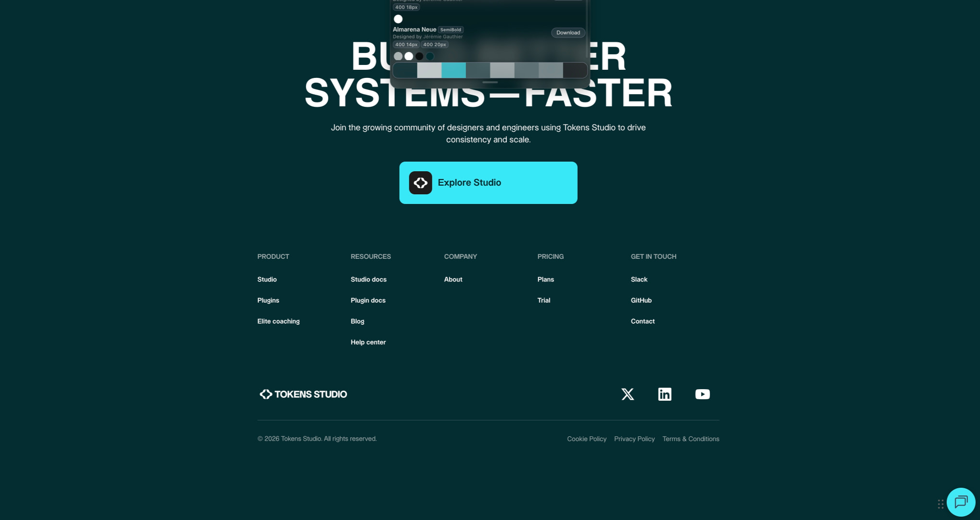Screen dimensions: 980x520
Task: Select the near-black last palette swatch
Action: click(x=575, y=70)
